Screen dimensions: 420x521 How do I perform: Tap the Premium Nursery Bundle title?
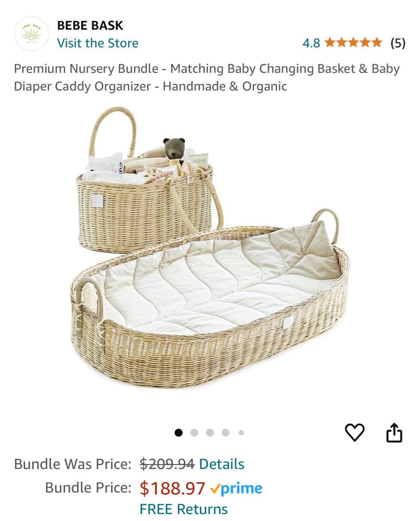tap(207, 78)
